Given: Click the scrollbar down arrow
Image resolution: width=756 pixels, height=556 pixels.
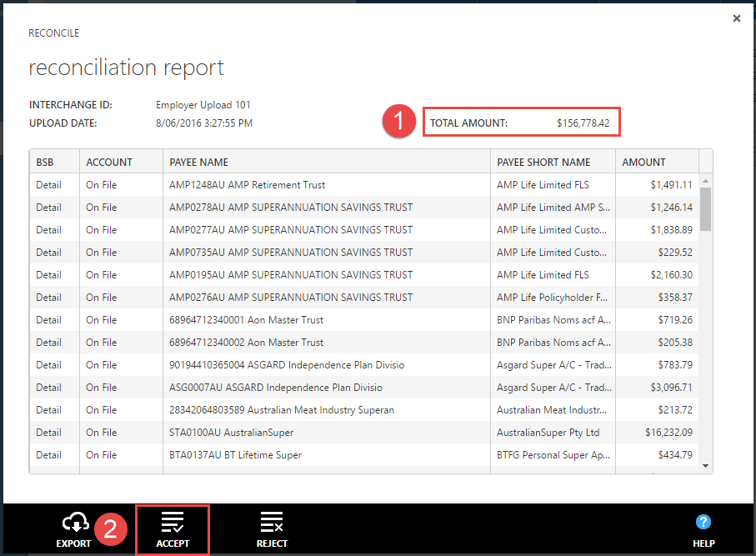Looking at the screenshot, I should click(x=705, y=466).
